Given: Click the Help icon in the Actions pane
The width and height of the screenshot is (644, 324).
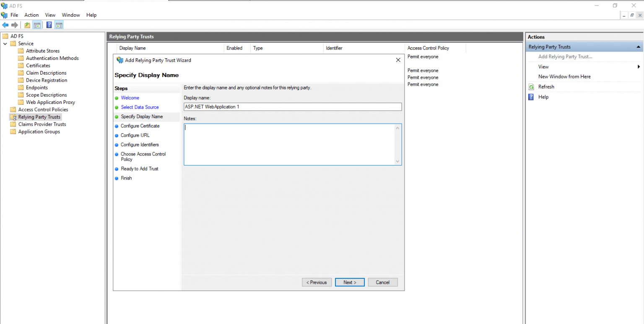Looking at the screenshot, I should (x=532, y=97).
